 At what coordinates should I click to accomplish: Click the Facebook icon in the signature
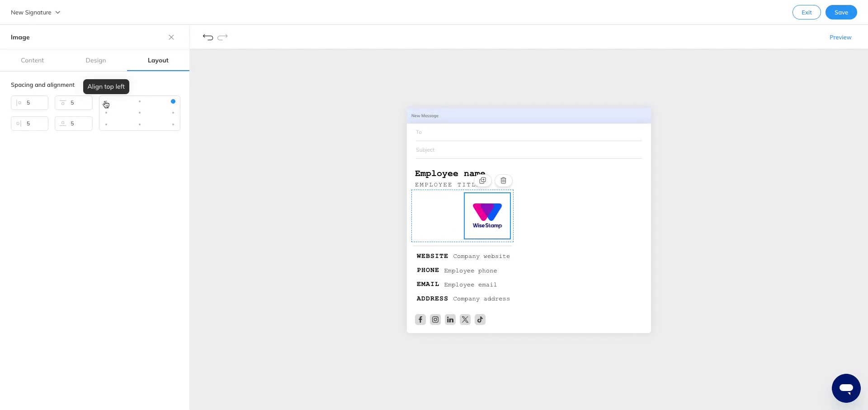pos(420,319)
